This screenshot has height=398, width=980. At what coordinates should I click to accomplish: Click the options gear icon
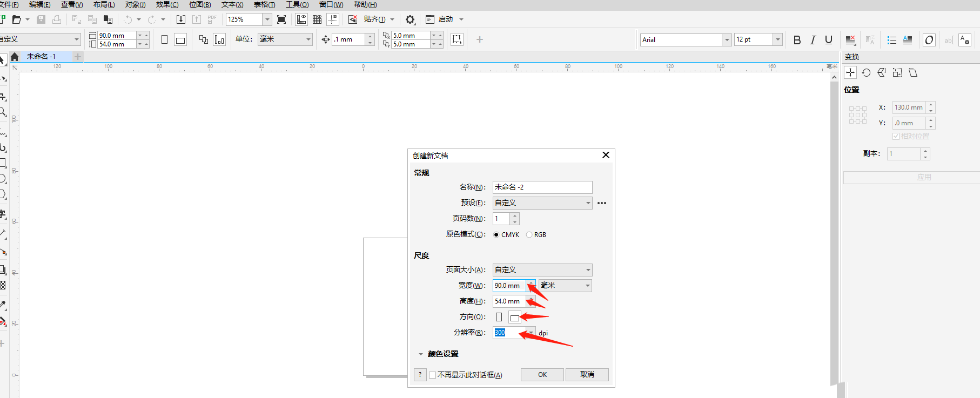coord(410,19)
